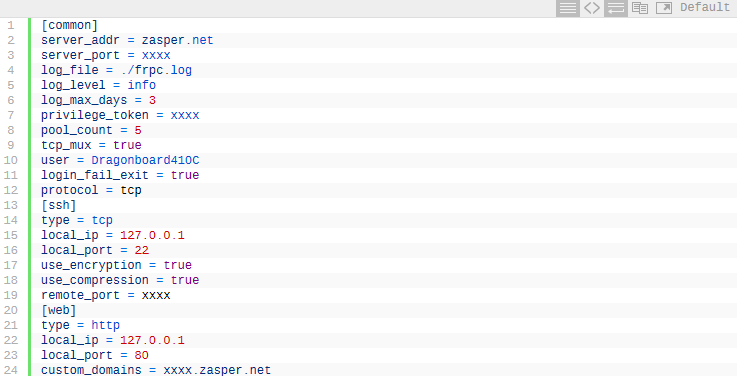Copy the code with the copy icon
Image resolution: width=737 pixels, height=376 pixels.
coord(640,8)
